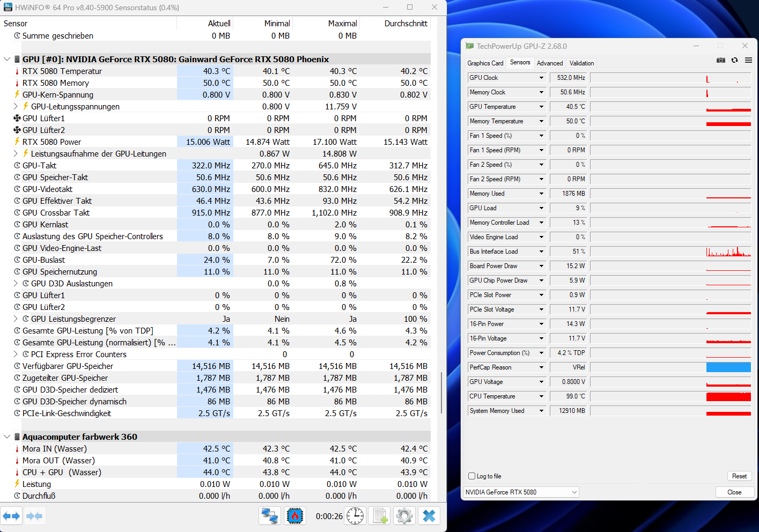This screenshot has height=532, width=759.
Task: Click thermometer icon beside RTX 5080 Temperatur
Action: pos(17,71)
